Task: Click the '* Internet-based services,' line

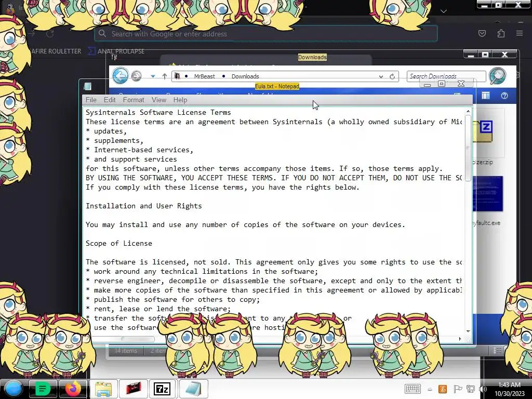Action: coord(139,150)
